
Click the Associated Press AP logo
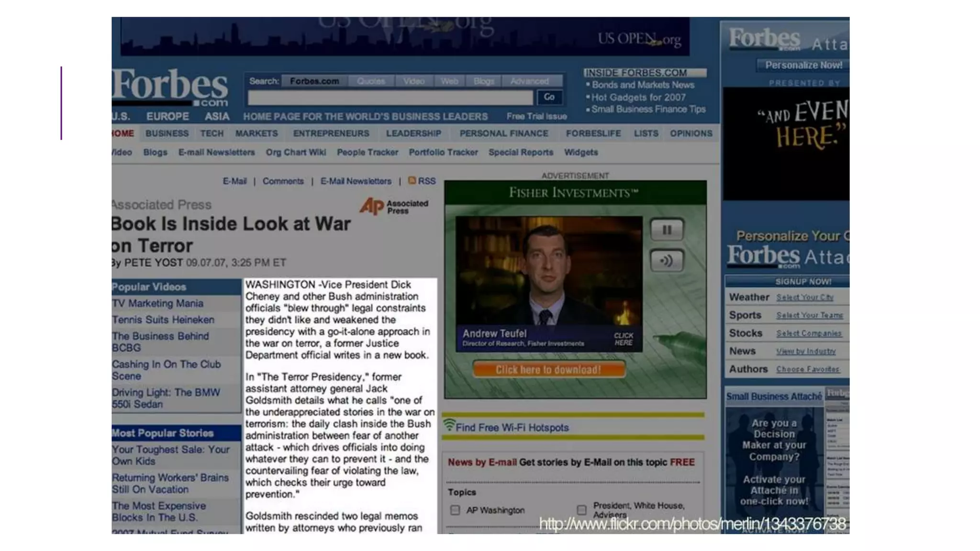point(372,206)
